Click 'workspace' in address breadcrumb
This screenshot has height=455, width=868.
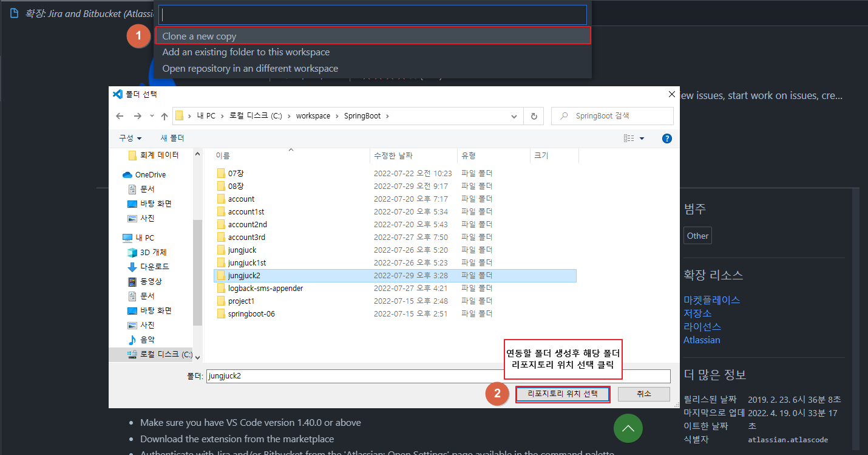[x=313, y=116]
